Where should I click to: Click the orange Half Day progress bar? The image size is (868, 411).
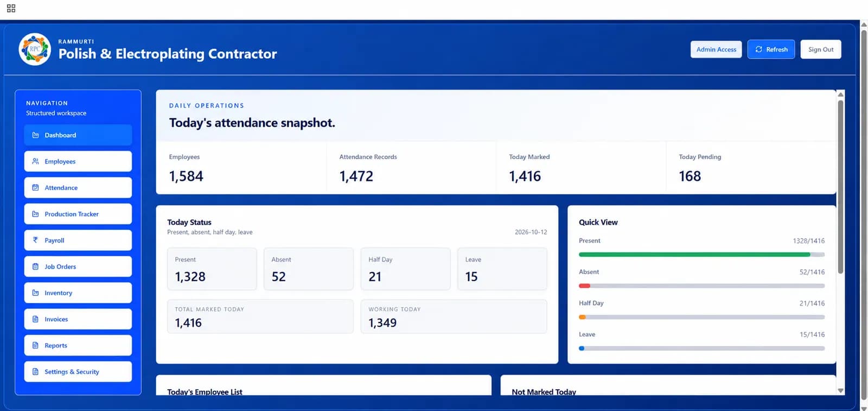[x=582, y=317]
